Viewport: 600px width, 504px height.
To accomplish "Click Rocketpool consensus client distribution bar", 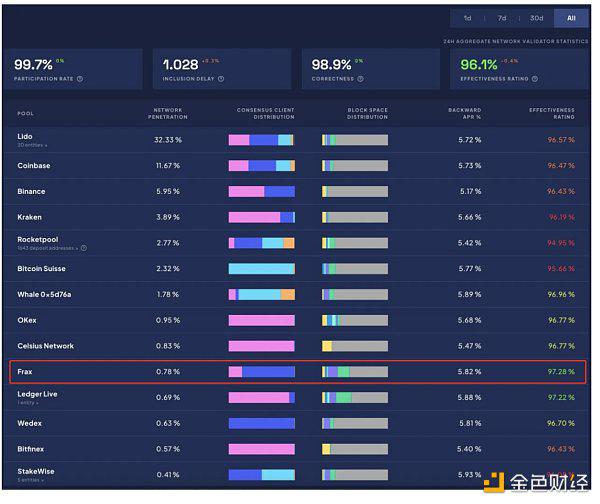I will 262,243.
